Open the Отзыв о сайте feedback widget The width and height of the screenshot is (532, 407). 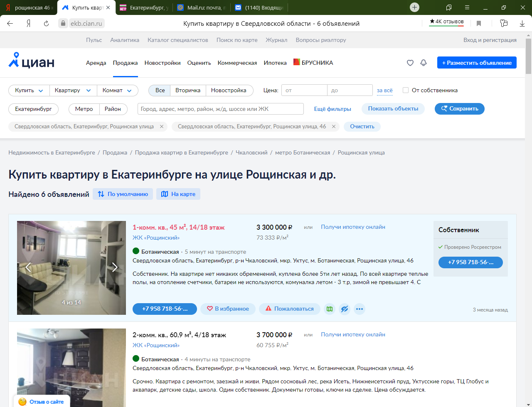[x=41, y=402]
